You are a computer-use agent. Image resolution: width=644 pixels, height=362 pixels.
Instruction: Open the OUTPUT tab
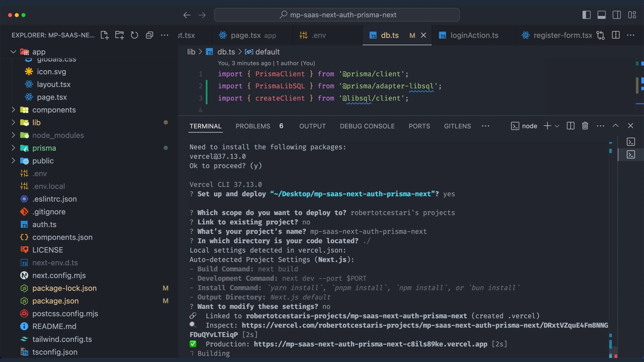[x=313, y=126]
